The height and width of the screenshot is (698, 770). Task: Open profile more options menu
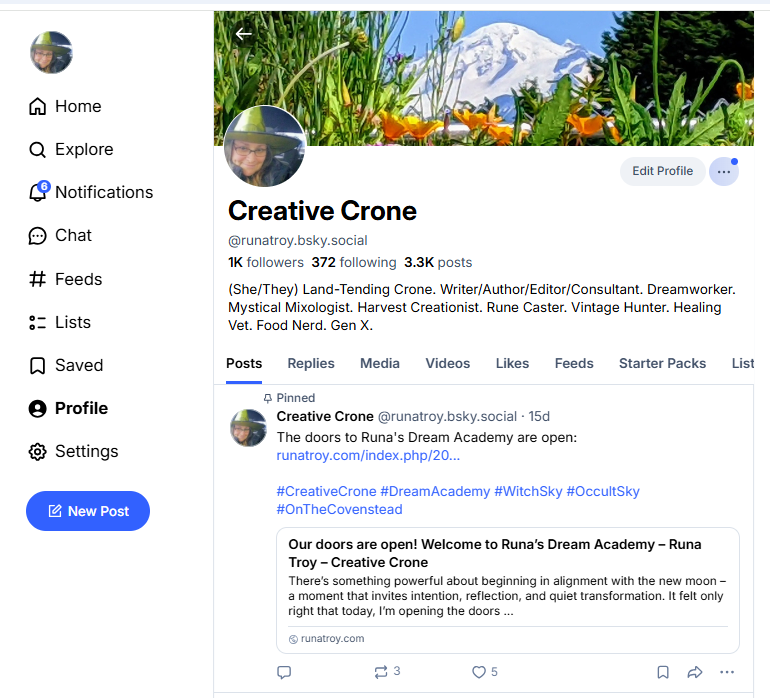(x=724, y=171)
